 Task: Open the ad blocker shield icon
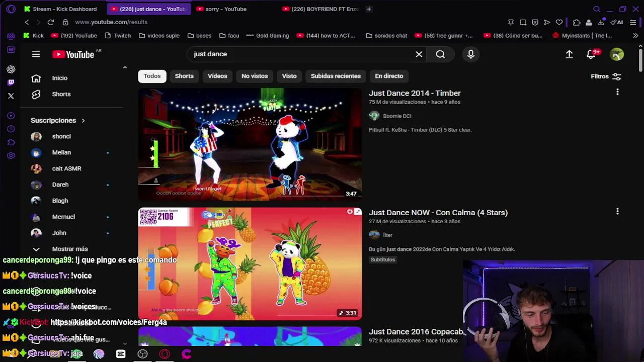535,22
